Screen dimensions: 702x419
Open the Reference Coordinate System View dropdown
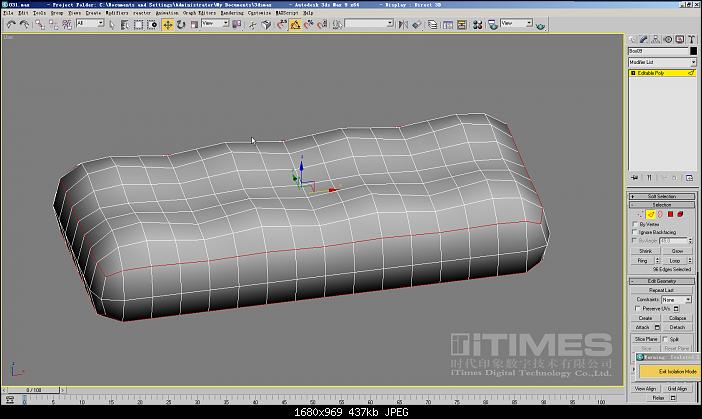[x=215, y=23]
